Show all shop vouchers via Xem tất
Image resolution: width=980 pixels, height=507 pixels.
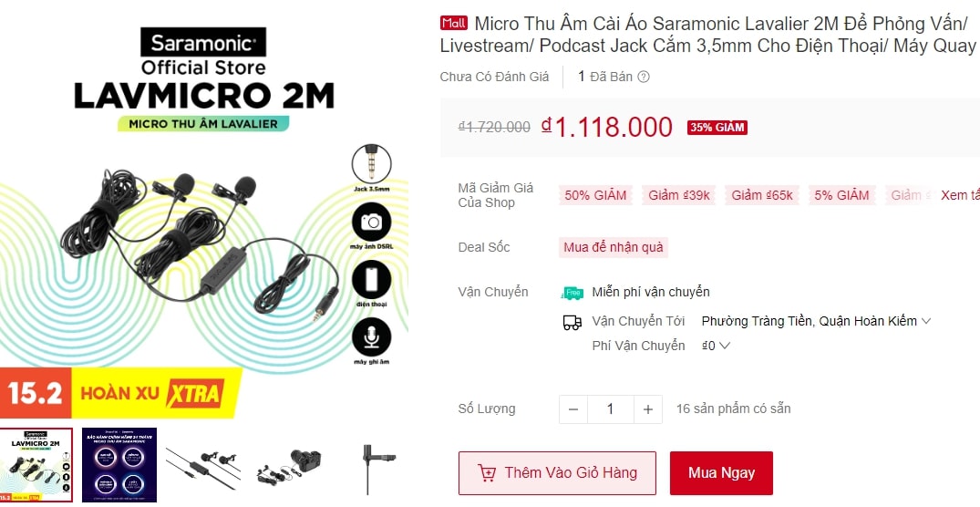[960, 195]
